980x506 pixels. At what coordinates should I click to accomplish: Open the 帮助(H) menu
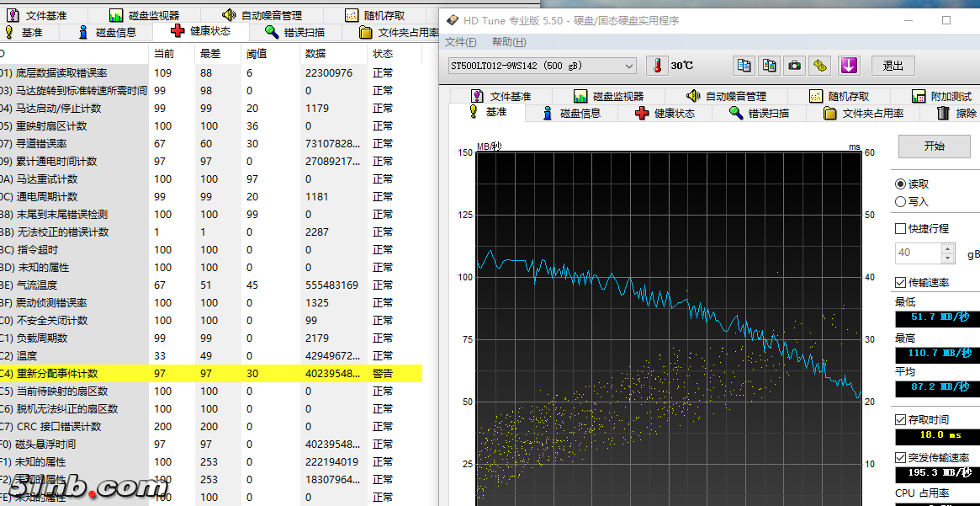click(509, 42)
